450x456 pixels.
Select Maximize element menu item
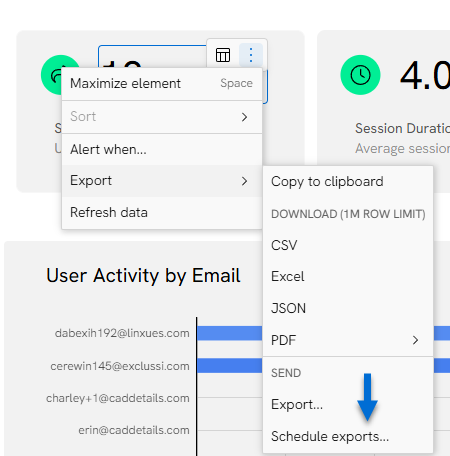coord(162,83)
